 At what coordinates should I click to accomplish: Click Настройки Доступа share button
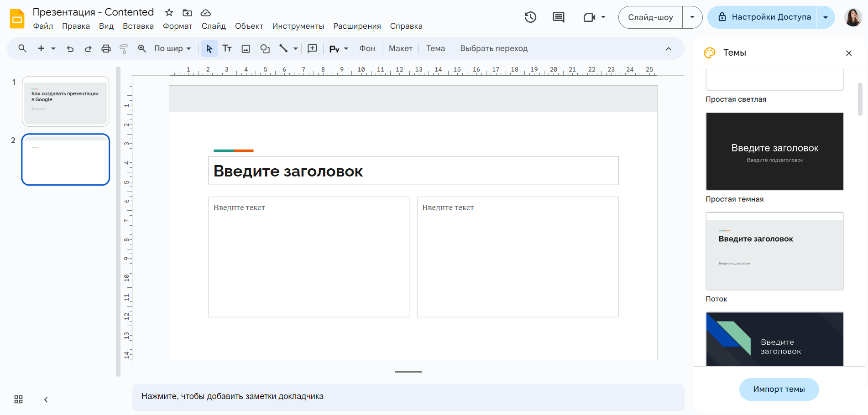[x=762, y=17]
